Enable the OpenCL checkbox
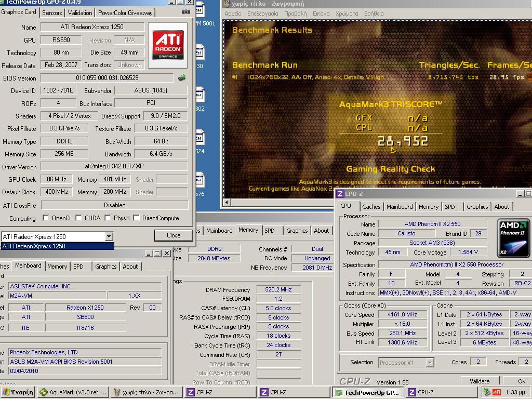 point(46,218)
